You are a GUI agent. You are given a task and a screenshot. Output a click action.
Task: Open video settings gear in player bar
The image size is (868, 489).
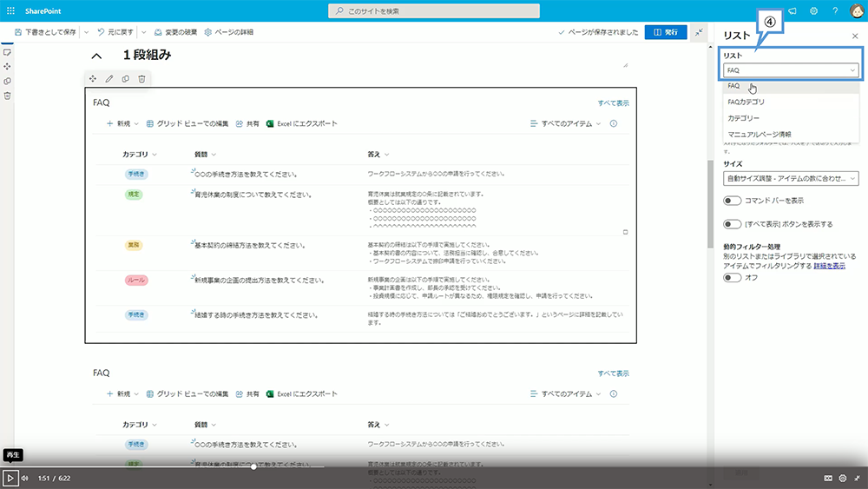(x=843, y=478)
